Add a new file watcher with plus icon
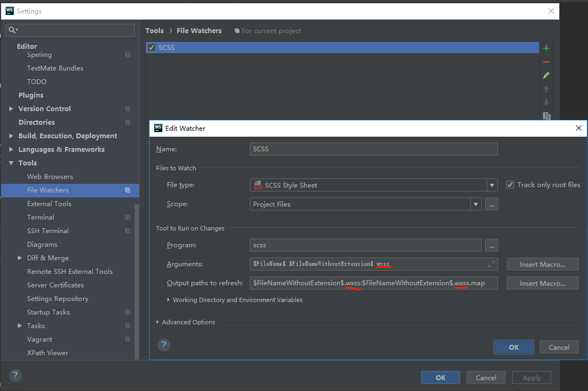The width and height of the screenshot is (588, 391). [546, 48]
